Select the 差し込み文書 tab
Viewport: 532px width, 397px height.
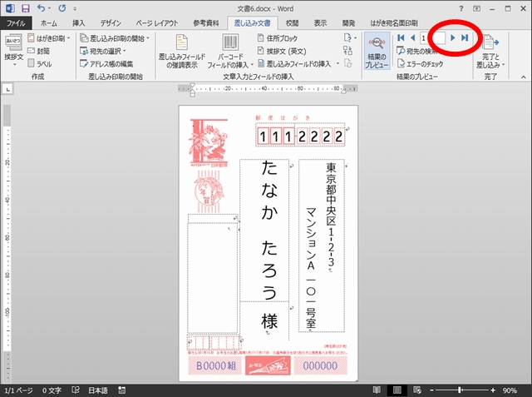coord(253,22)
